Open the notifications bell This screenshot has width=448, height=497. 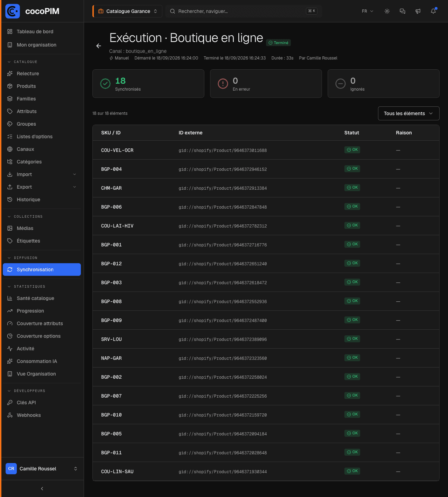tap(433, 11)
